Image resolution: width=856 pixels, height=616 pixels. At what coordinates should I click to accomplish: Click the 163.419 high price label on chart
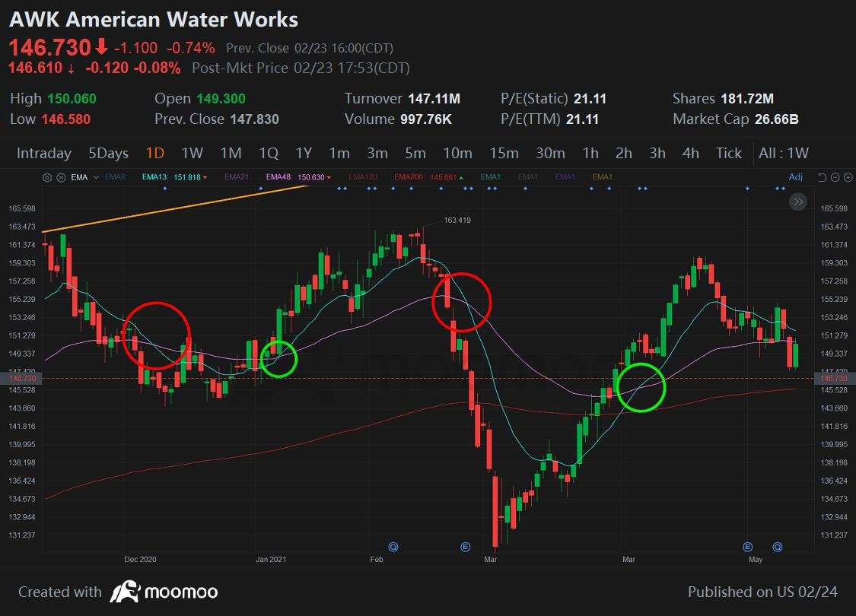click(457, 221)
